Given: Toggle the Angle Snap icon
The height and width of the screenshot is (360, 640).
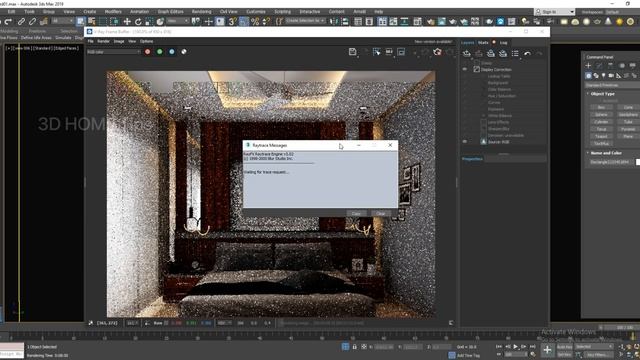Looking at the screenshot, I should pyautogui.click(x=244, y=21).
